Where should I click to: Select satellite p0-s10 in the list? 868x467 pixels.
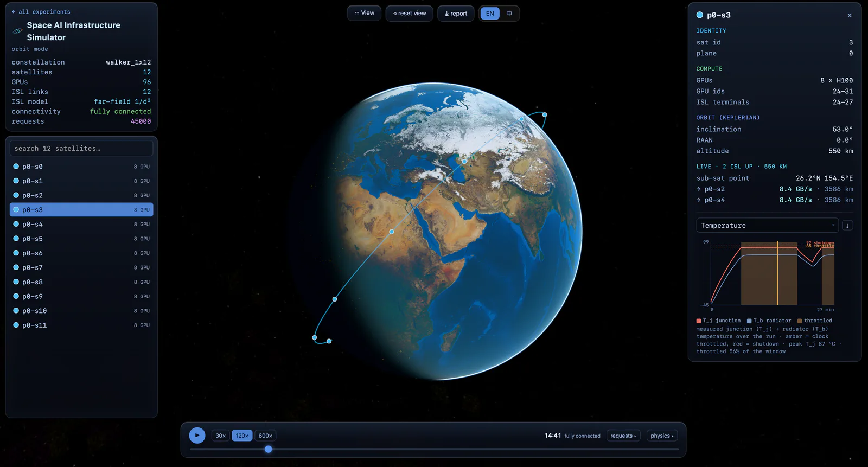click(81, 311)
